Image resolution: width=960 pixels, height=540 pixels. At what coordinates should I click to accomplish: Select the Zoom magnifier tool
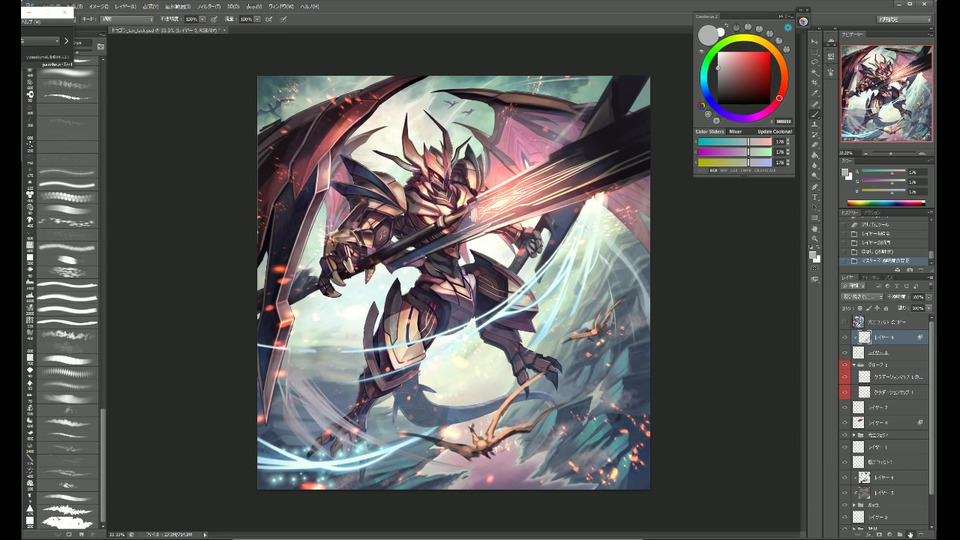tap(816, 239)
